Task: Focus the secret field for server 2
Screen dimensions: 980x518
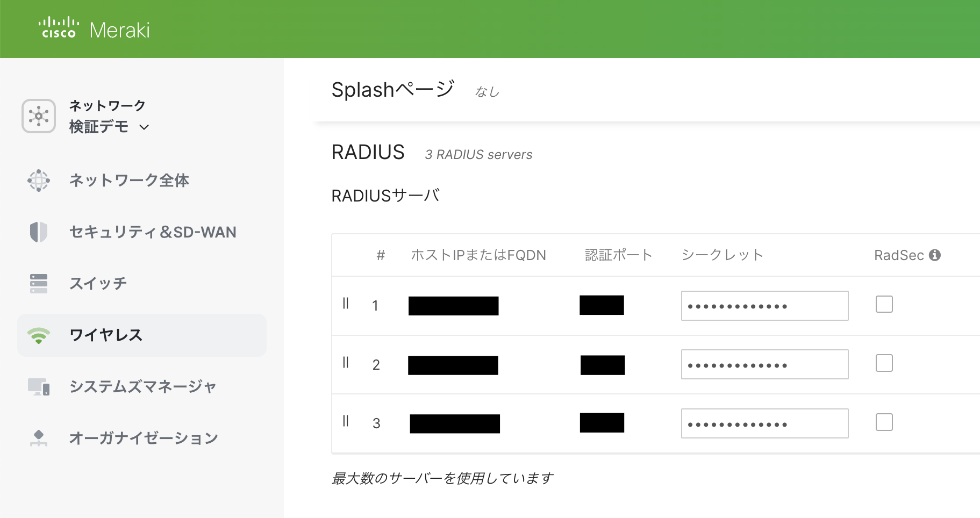Action: [x=765, y=364]
